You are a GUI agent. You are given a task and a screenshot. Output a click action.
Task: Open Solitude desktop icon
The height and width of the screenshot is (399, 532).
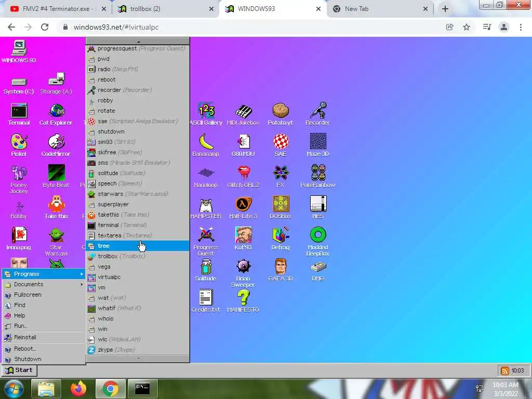[x=206, y=270]
